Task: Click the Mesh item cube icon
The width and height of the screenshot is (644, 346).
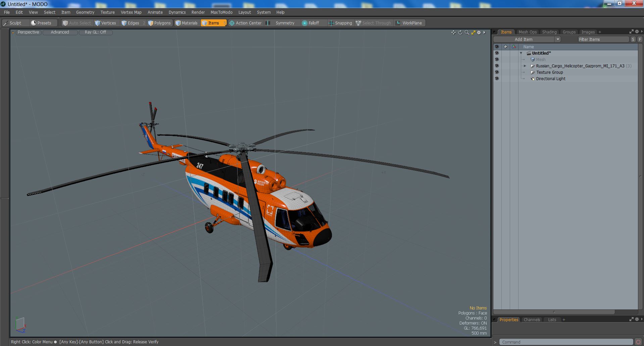Action: click(x=533, y=60)
